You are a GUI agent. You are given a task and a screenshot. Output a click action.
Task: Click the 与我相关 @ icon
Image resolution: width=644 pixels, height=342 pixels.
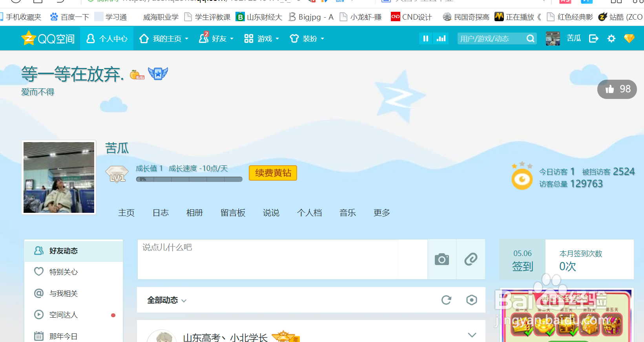(39, 293)
